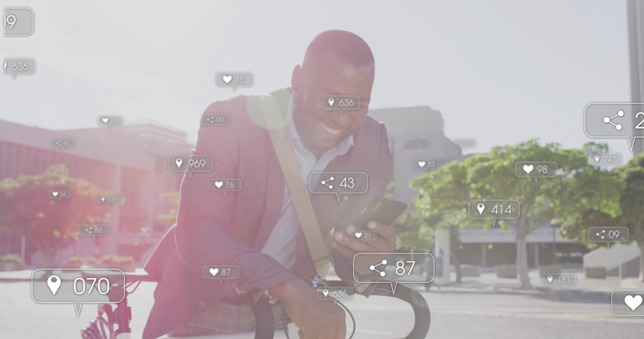Click the 636 location bubble over the man's forehead
Screen dimensions: 644x339
point(341,103)
